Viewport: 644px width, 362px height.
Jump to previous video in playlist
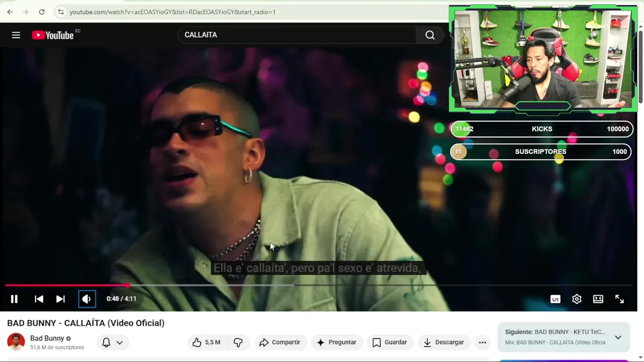(39, 299)
